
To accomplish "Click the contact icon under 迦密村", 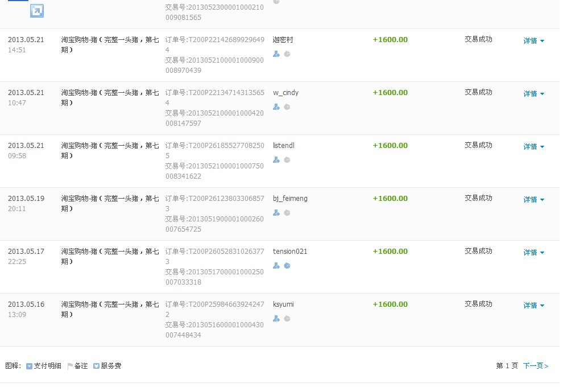I will pyautogui.click(x=276, y=54).
